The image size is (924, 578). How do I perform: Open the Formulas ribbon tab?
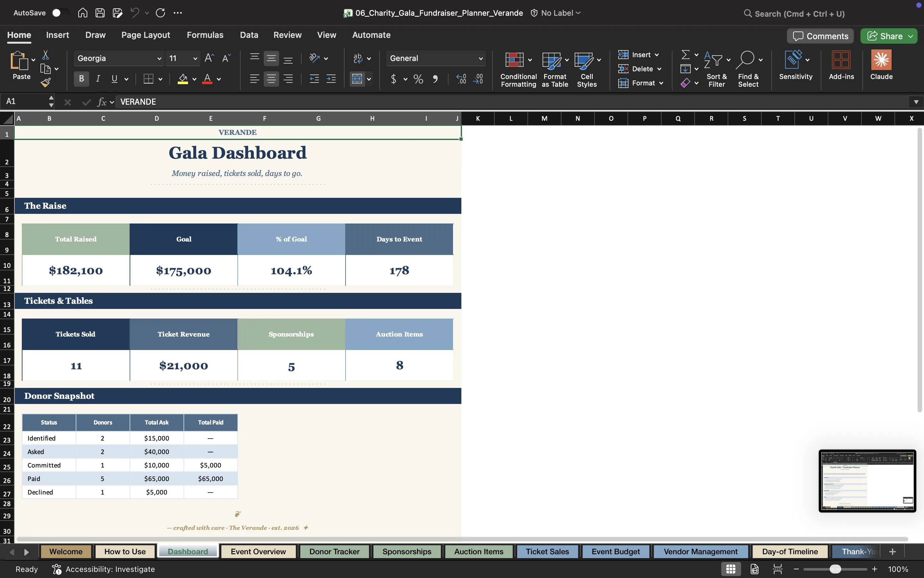coord(205,35)
